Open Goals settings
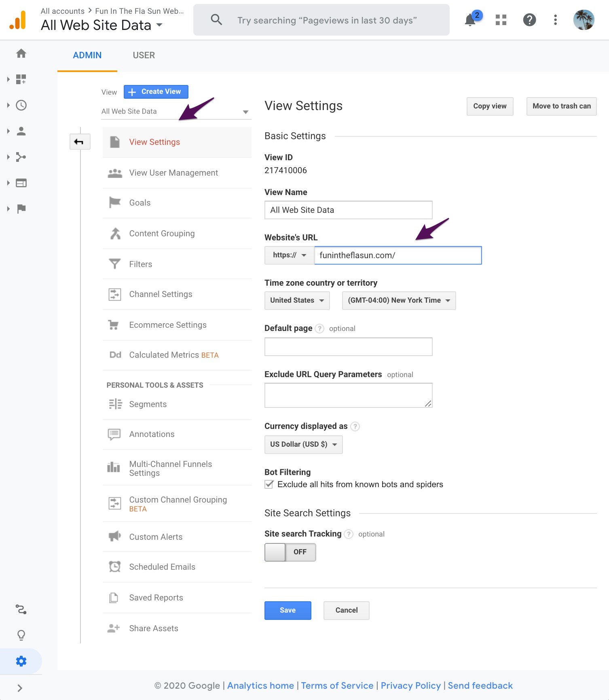The height and width of the screenshot is (700, 609). click(x=177, y=203)
